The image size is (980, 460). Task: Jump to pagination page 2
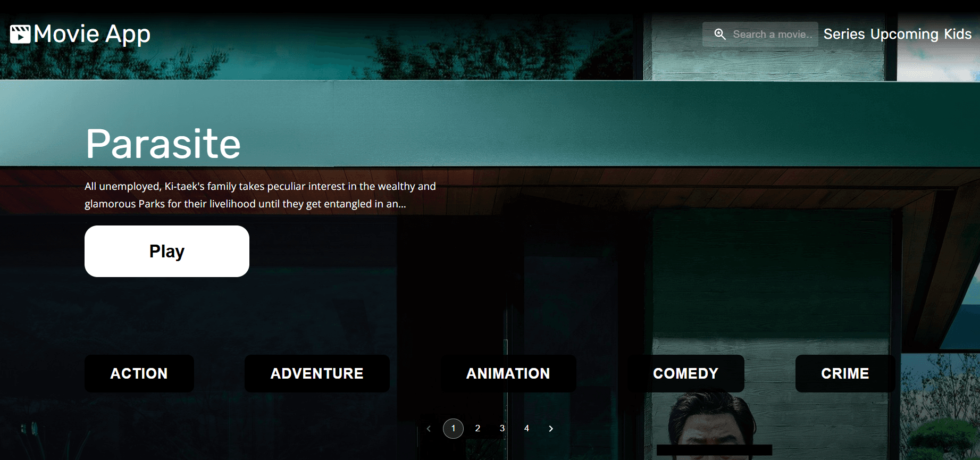point(478,429)
